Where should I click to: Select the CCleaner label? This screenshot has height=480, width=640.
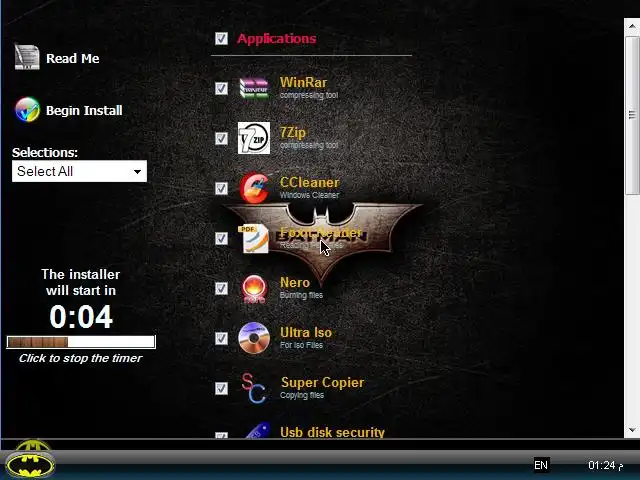click(310, 182)
